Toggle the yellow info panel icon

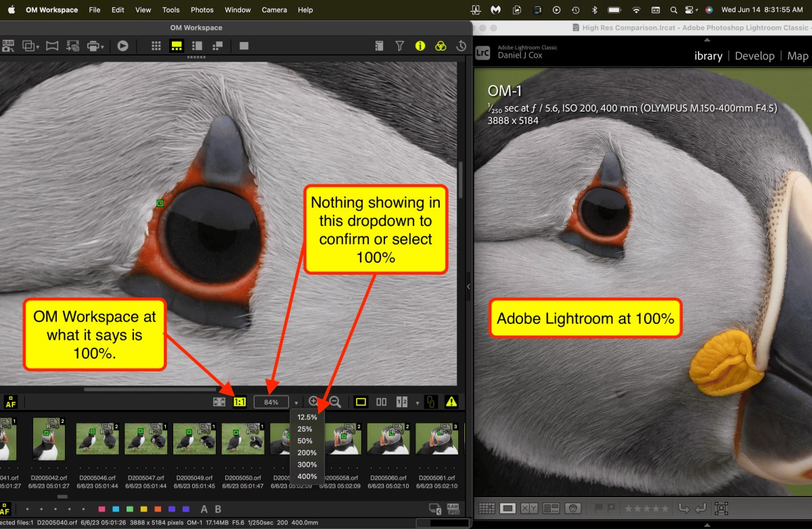(x=420, y=46)
